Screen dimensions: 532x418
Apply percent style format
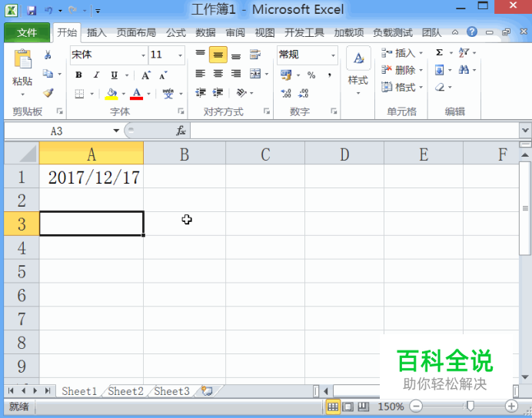311,75
